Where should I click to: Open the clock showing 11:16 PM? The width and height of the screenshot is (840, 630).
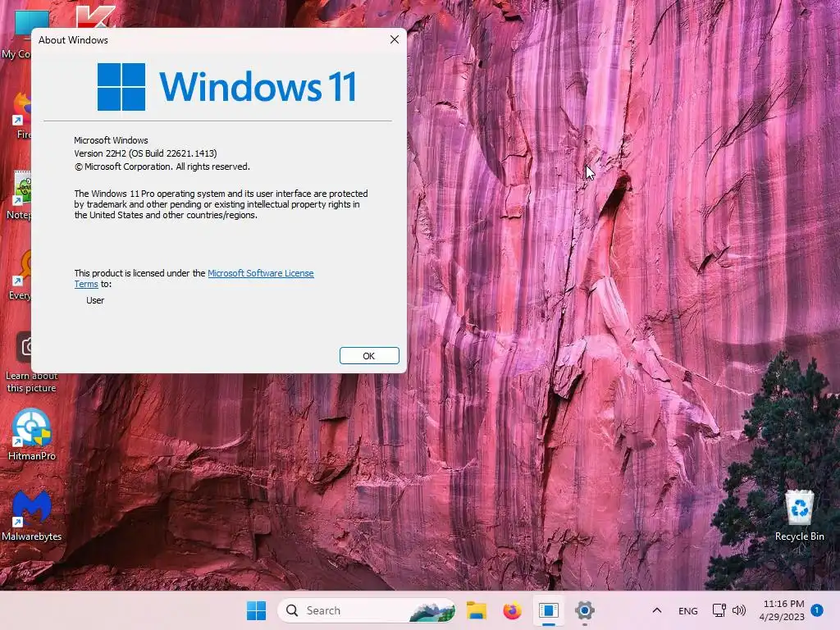pyautogui.click(x=782, y=610)
